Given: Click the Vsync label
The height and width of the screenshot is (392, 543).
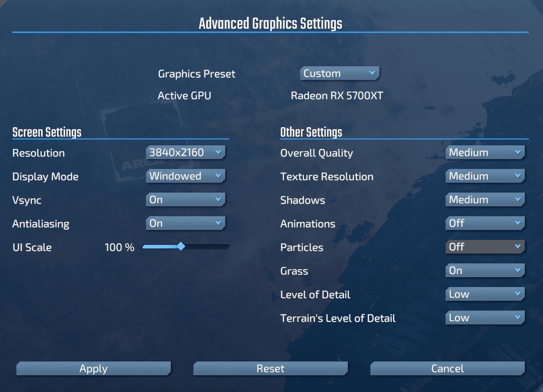Looking at the screenshot, I should coord(27,200).
